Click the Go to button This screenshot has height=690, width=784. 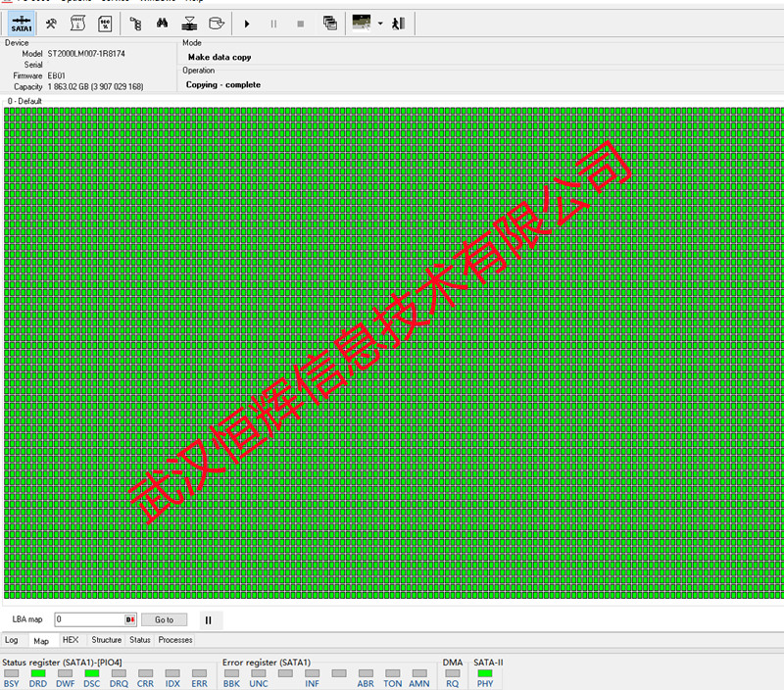164,619
